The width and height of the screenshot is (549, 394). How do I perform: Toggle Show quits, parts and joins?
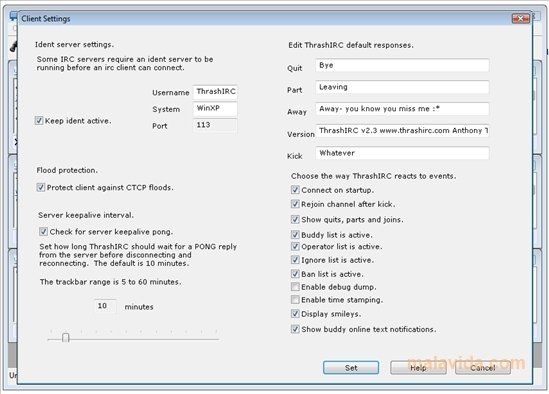(295, 220)
